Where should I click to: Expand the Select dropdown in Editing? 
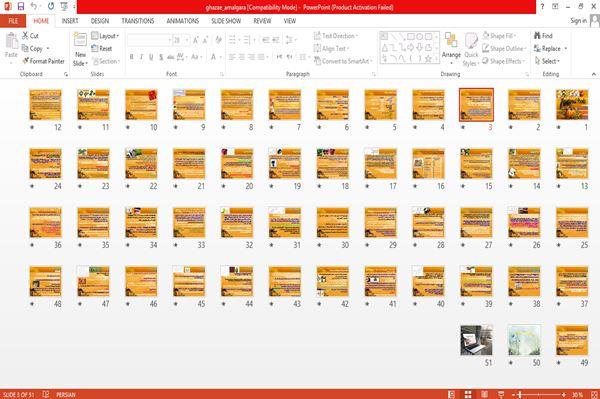547,61
